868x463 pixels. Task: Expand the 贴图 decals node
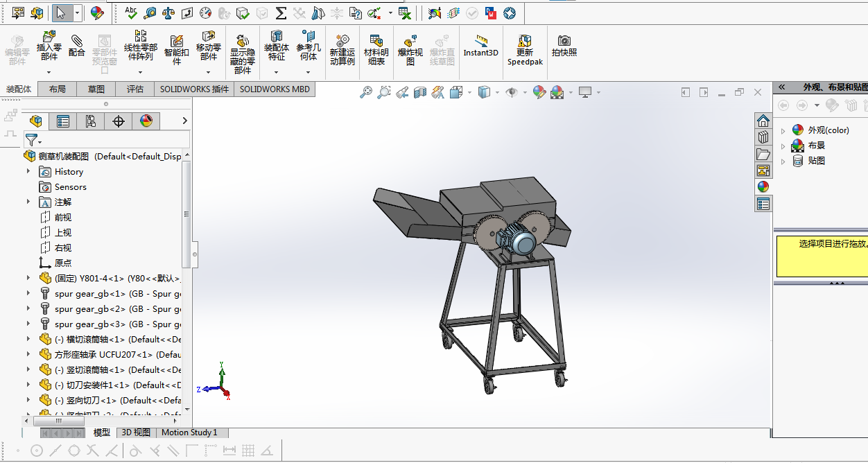tap(783, 161)
